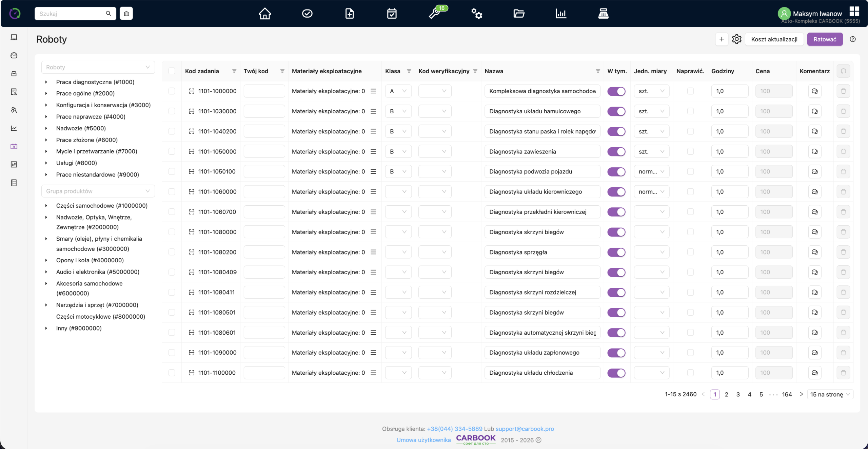Click the plus icon to add a labor
The height and width of the screenshot is (449, 868).
722,39
